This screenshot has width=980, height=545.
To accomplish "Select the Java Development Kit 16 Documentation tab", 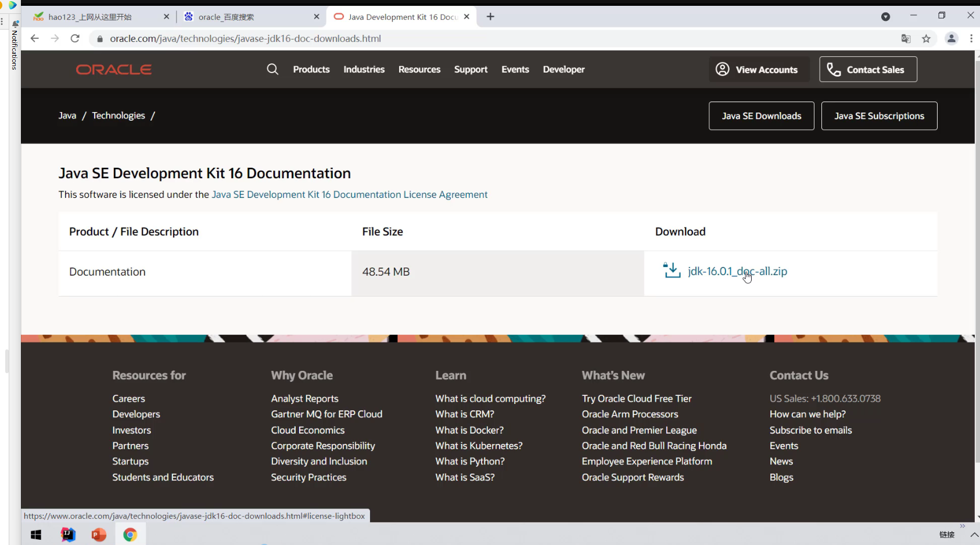I will (401, 17).
